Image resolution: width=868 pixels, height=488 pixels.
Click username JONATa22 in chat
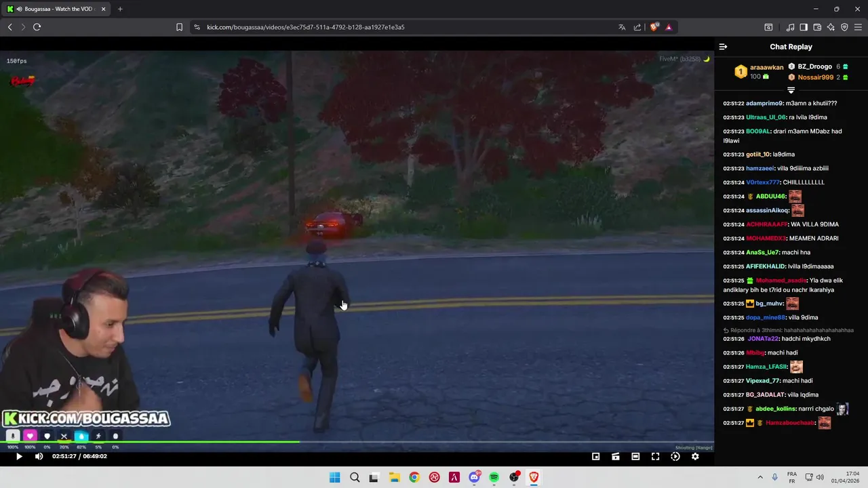click(x=762, y=339)
